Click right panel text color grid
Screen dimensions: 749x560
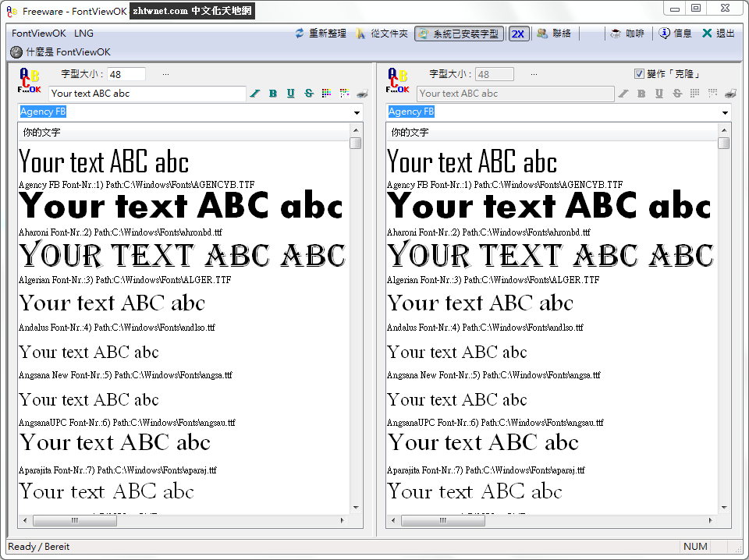click(694, 94)
